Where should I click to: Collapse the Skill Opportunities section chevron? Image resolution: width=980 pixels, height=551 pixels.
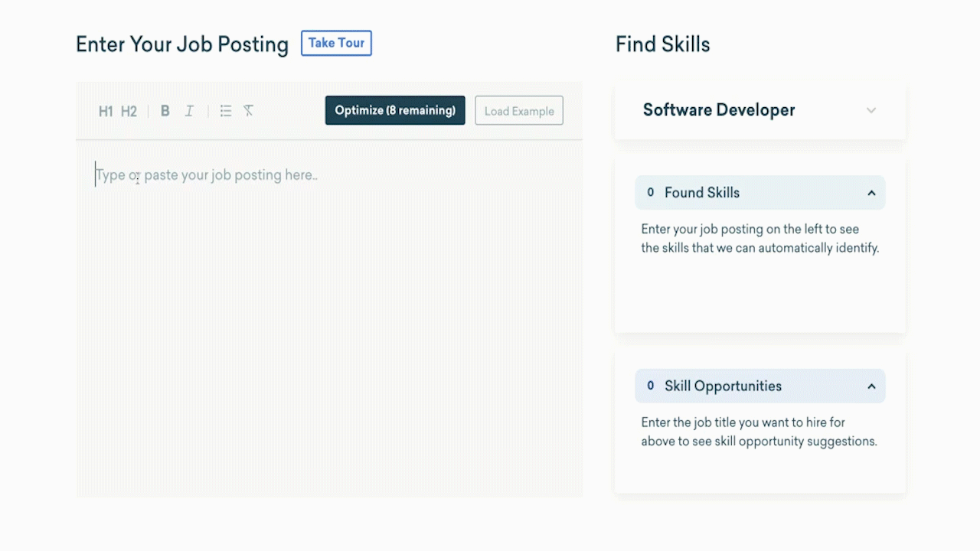(x=871, y=386)
